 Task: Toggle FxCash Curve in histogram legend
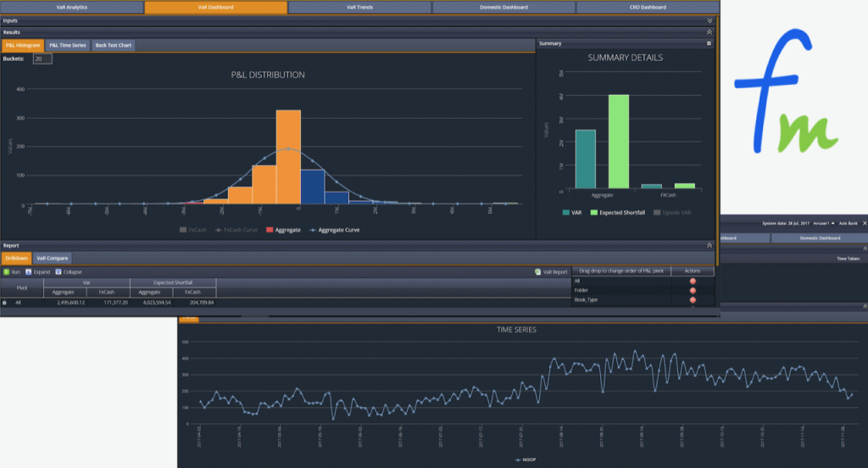pos(236,230)
